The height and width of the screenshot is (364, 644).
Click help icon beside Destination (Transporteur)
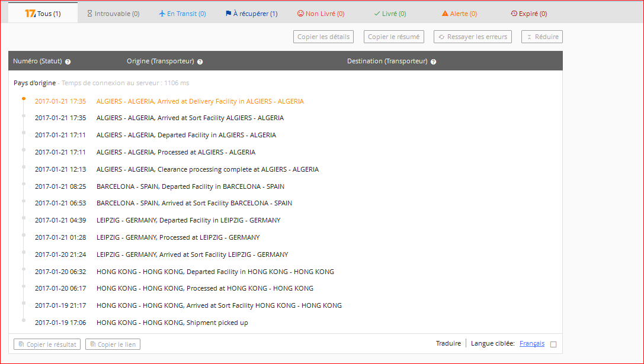click(x=434, y=62)
